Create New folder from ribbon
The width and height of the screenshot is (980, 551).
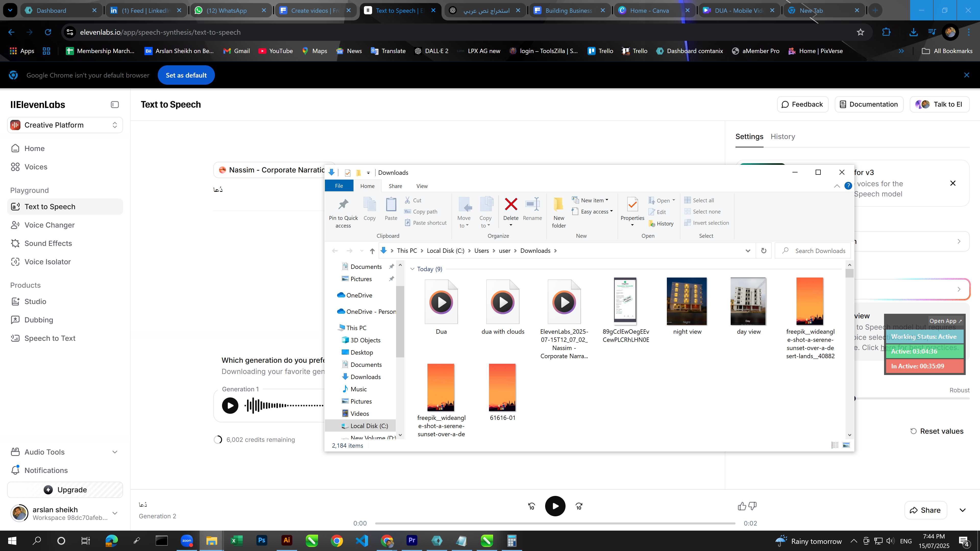[558, 212]
